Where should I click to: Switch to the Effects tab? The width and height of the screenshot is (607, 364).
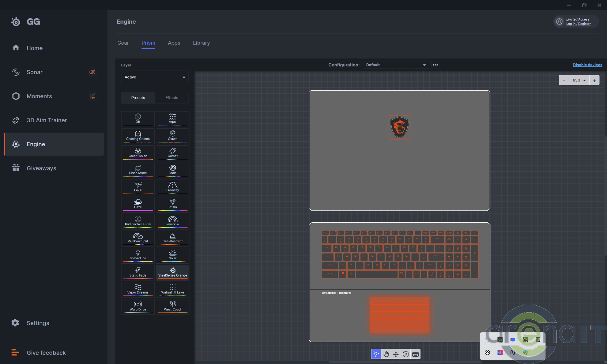tap(172, 98)
